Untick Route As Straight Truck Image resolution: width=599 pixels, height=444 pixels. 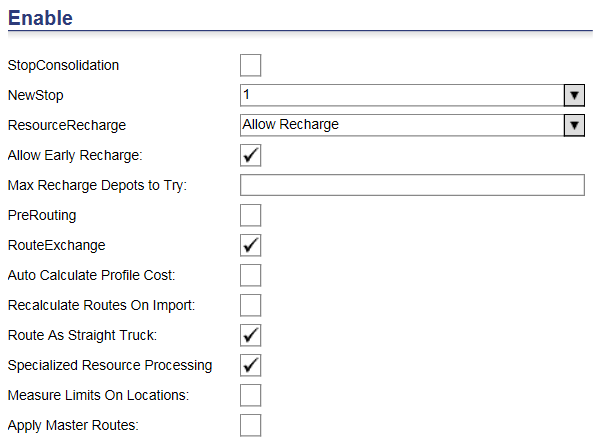[x=251, y=335]
